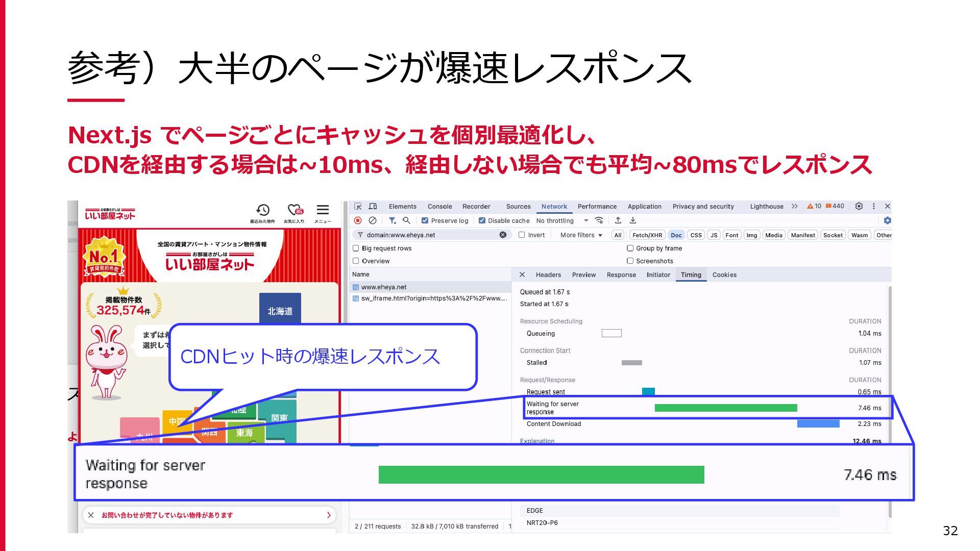The height and width of the screenshot is (551, 980).
Task: Open Recorder tab
Action: 476,206
